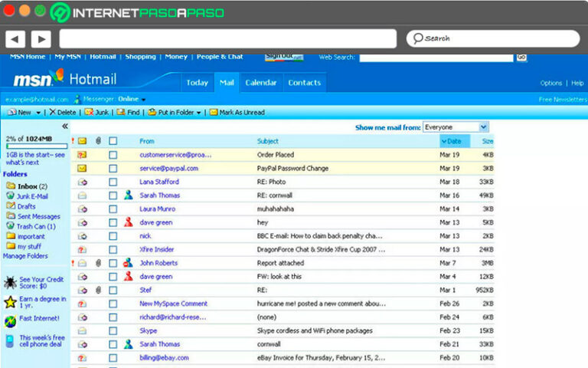Open the important folder
Image resolution: width=588 pixels, height=368 pixels.
point(31,237)
